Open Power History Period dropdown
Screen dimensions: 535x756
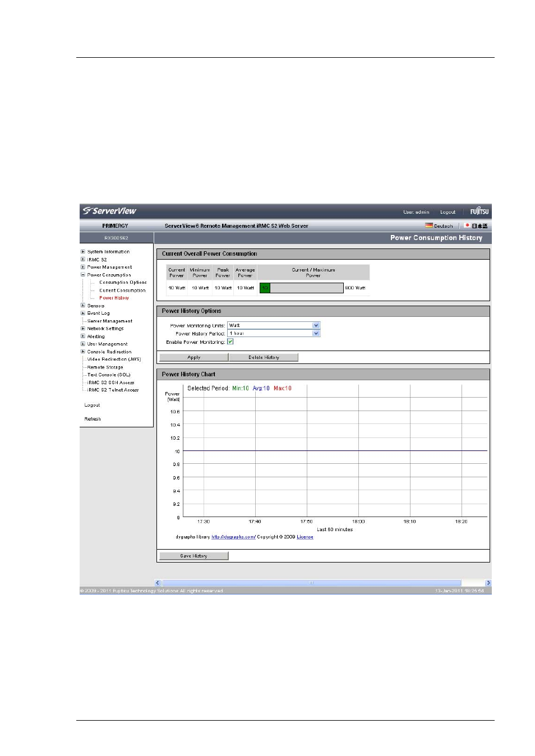pos(274,333)
